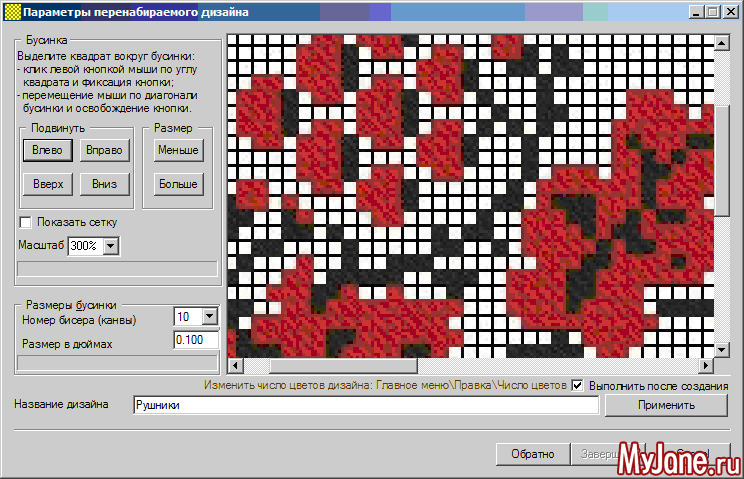Viewport: 744px width, 479px height.
Task: Toggle Выполнить после создания checkbox
Action: click(x=577, y=385)
